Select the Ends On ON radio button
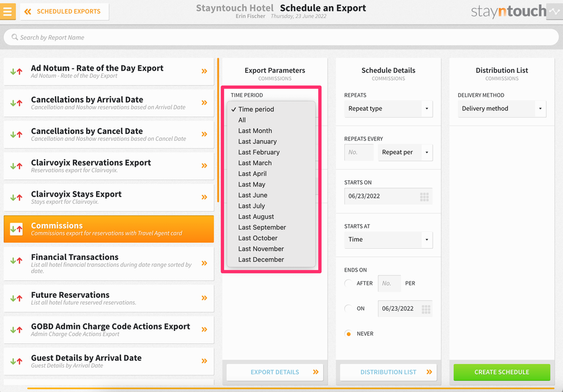This screenshot has width=563, height=392. click(x=348, y=308)
